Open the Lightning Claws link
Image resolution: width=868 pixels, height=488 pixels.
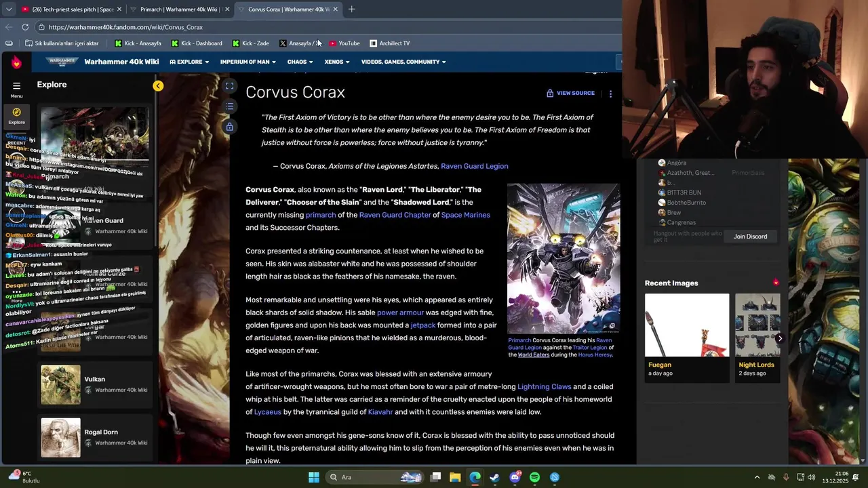tap(545, 387)
